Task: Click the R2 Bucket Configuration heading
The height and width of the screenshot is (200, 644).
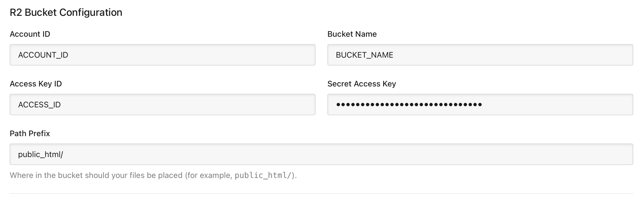Action: [x=66, y=12]
